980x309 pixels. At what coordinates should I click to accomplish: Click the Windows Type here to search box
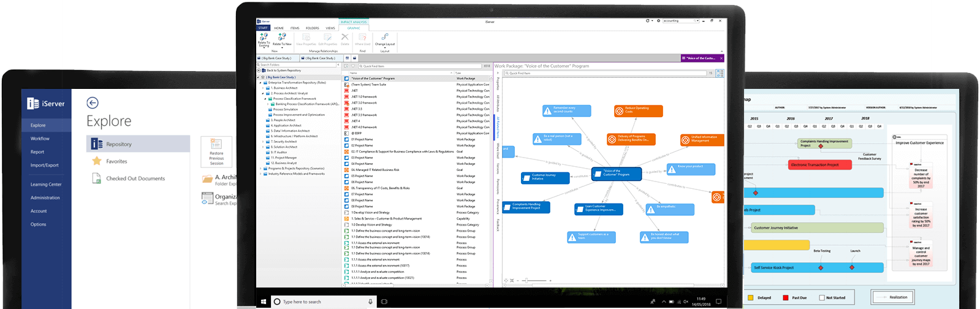323,302
